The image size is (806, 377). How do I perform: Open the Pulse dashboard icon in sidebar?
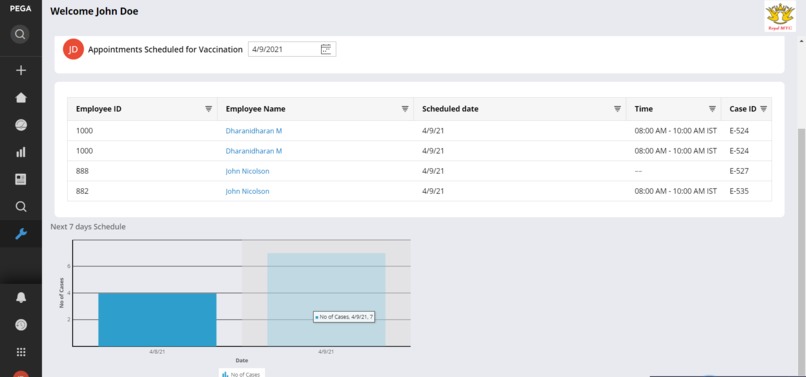coord(21,125)
